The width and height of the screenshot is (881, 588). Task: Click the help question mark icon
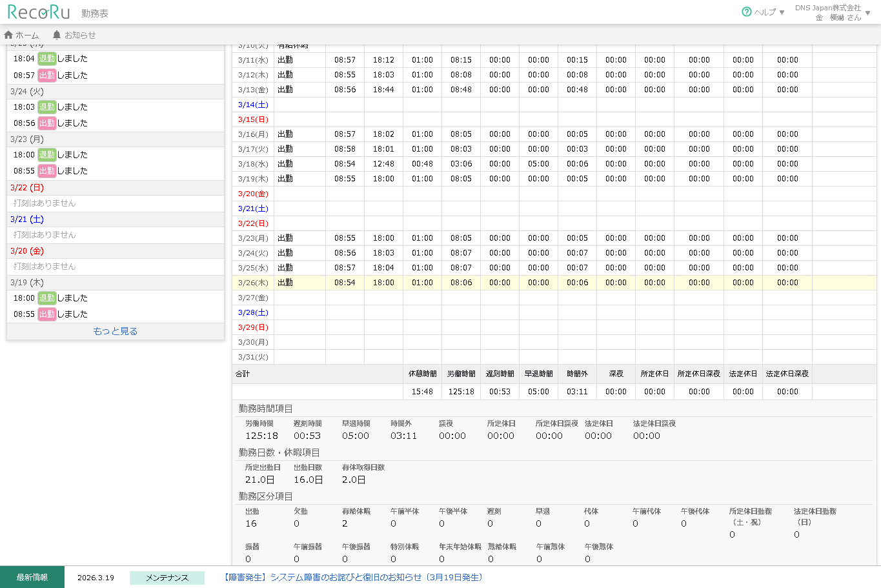[x=747, y=12]
